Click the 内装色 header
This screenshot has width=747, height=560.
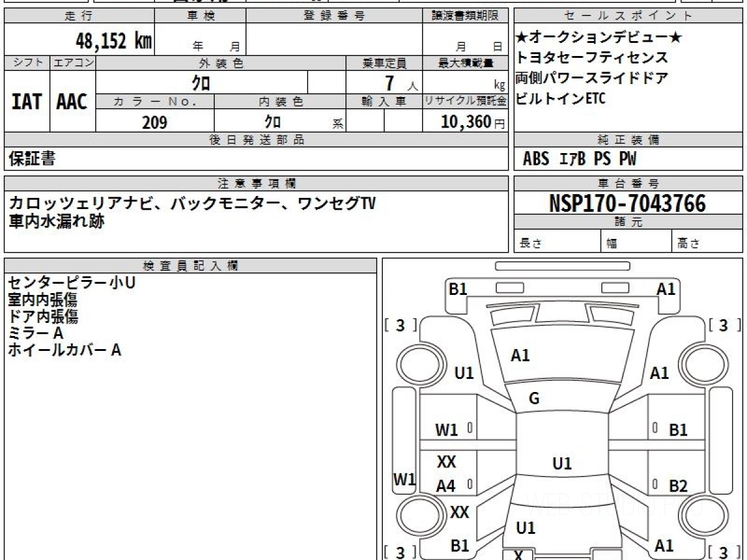280,101
